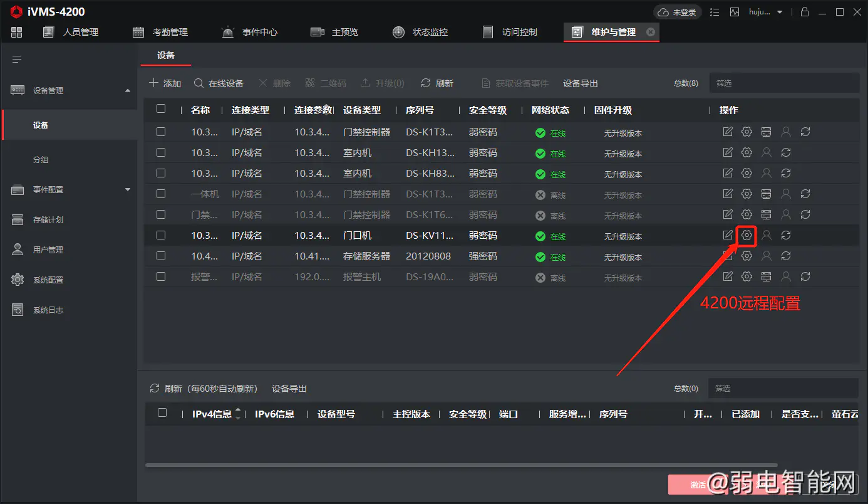Check the box for the 存储服务器 row

[x=161, y=256]
